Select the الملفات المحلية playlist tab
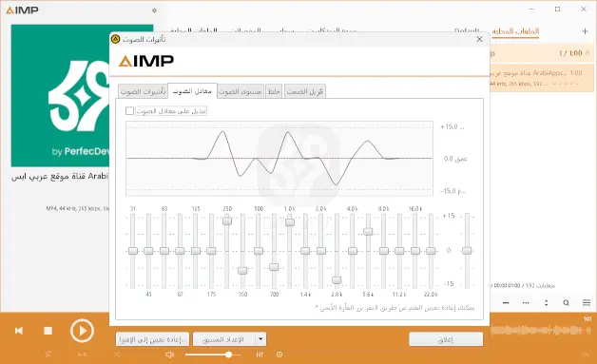The width and height of the screenshot is (597, 364). (515, 31)
